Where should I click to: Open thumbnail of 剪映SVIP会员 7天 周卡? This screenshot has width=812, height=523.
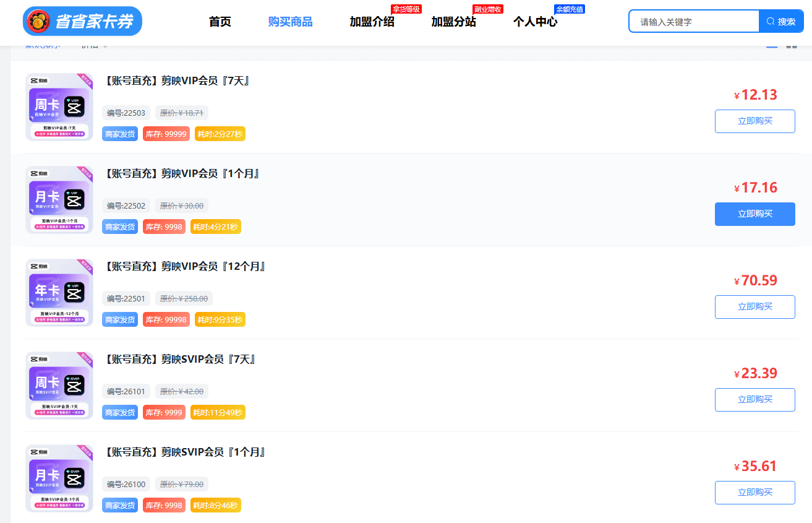59,386
